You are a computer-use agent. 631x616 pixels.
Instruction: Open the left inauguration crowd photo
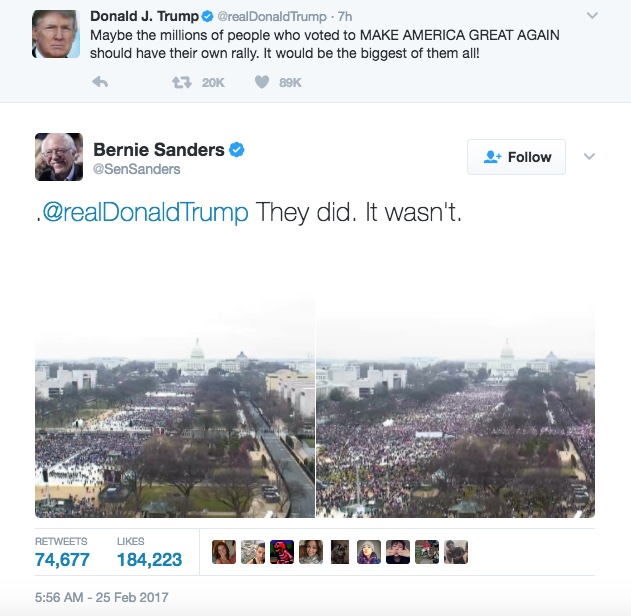[x=175, y=408]
